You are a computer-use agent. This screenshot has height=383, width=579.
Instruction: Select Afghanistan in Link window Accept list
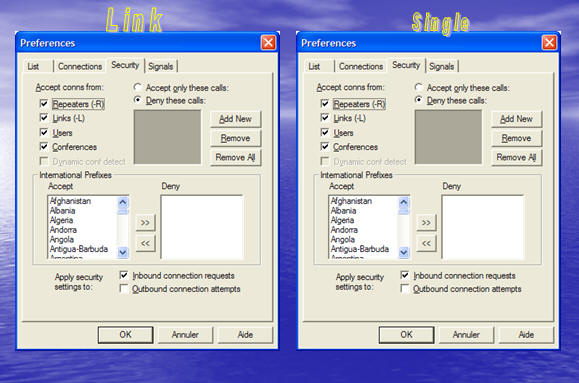83,201
